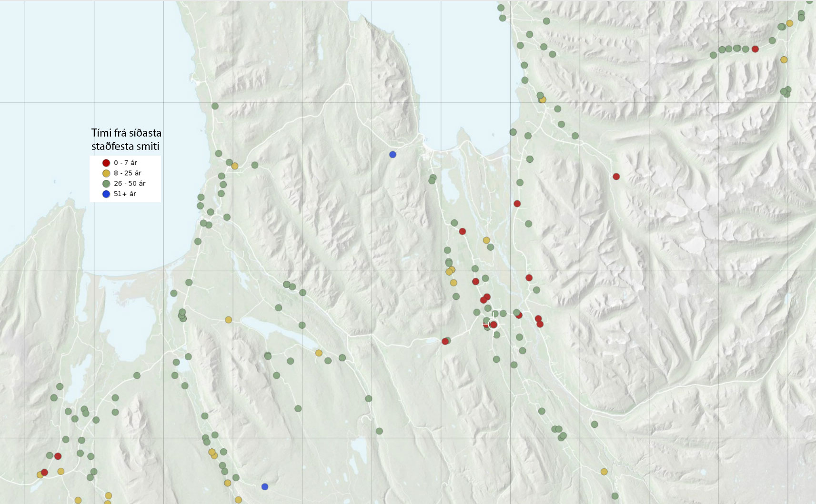The height and width of the screenshot is (504, 816).
Task: Click the "8 - 25 ár" legend label
Action: 127,173
